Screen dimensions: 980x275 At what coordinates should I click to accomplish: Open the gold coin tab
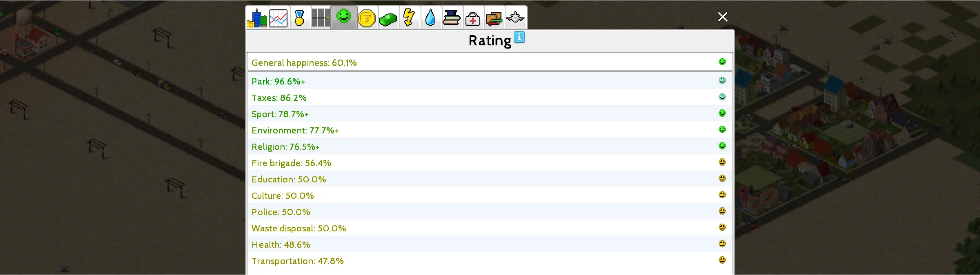[367, 18]
